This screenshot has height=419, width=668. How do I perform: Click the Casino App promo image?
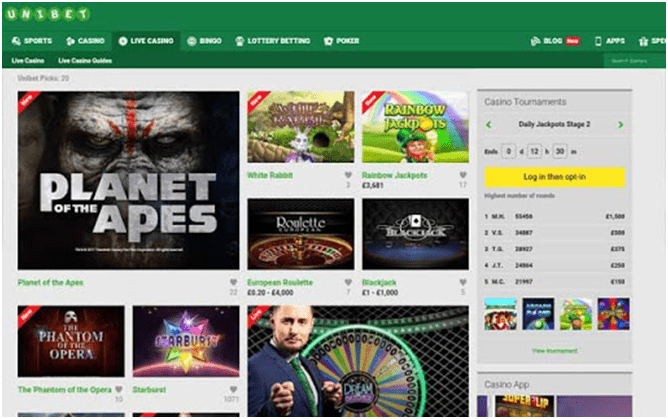click(555, 406)
